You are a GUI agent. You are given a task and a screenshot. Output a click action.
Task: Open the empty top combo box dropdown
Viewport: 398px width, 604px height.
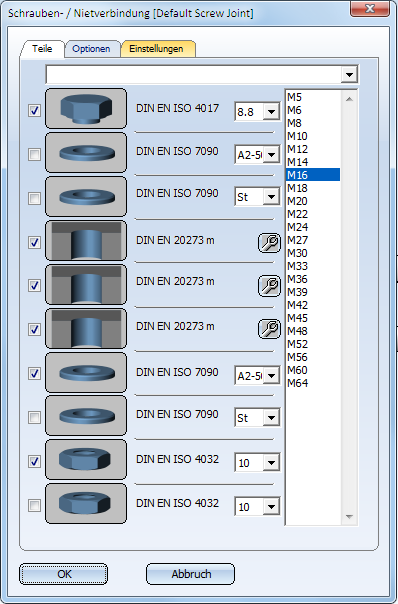click(x=349, y=74)
